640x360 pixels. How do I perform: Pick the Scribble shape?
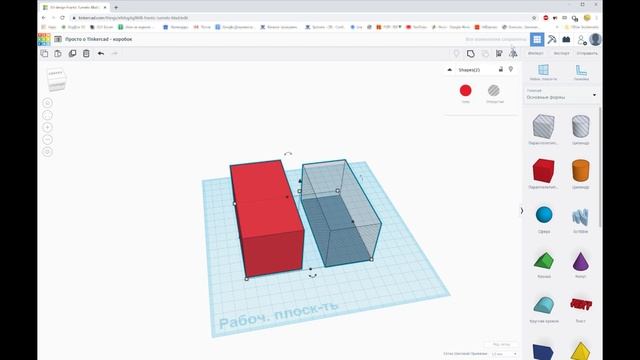pyautogui.click(x=580, y=217)
